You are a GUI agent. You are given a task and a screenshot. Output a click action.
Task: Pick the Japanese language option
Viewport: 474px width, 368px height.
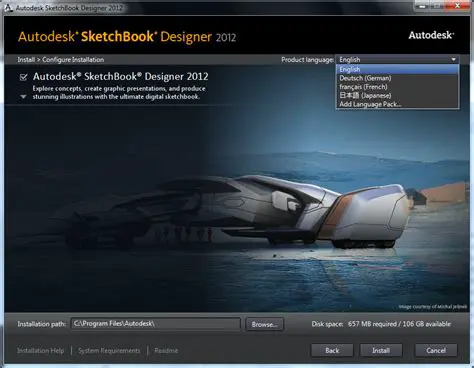[x=397, y=95]
